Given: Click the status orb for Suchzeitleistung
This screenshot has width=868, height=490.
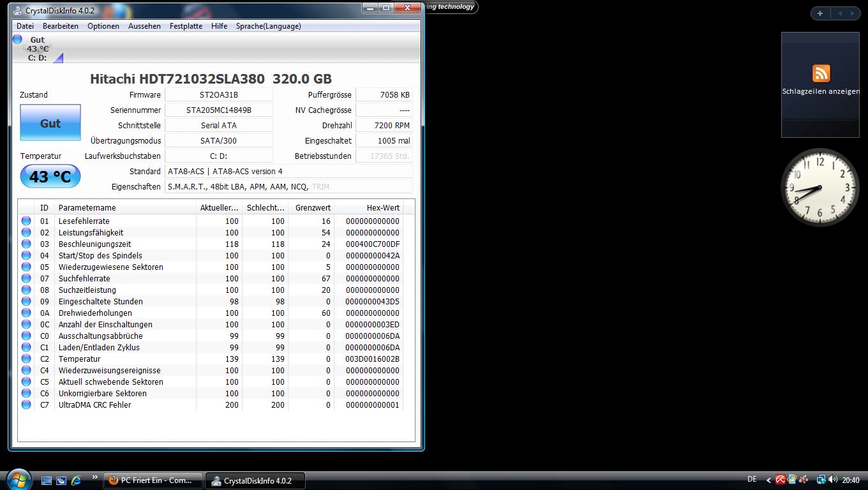Looking at the screenshot, I should [26, 290].
